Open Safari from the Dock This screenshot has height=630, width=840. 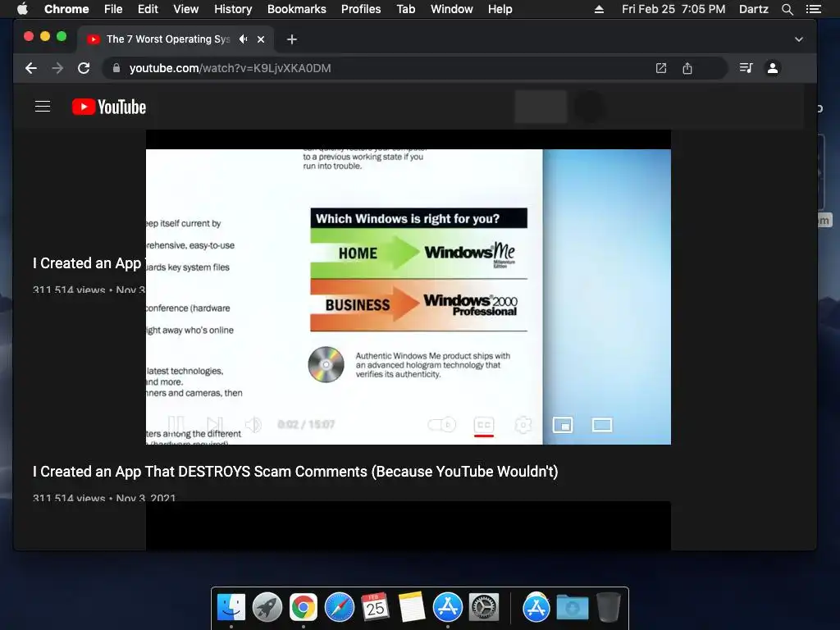click(339, 608)
